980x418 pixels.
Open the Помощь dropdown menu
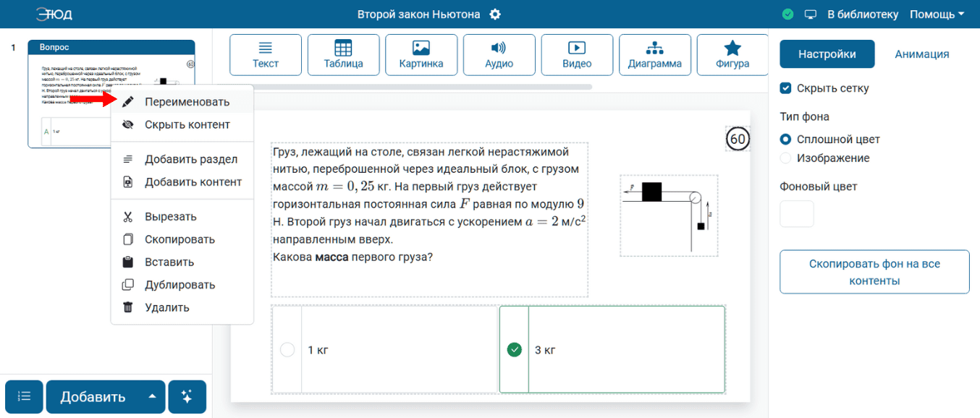937,14
